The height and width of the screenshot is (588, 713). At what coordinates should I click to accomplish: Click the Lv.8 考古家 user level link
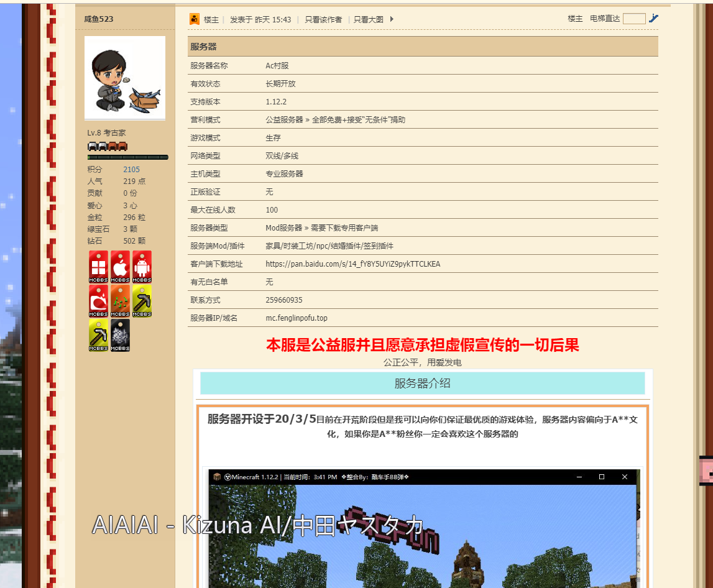(106, 133)
